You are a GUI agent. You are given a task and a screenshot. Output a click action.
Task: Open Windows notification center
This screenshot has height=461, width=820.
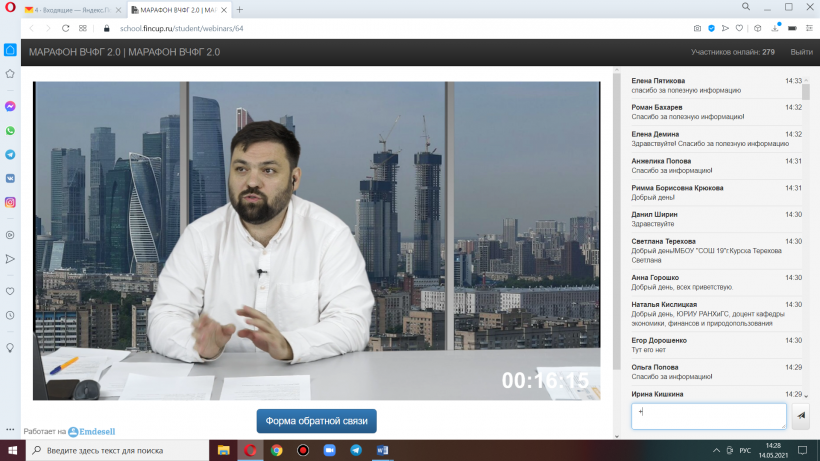click(x=802, y=450)
